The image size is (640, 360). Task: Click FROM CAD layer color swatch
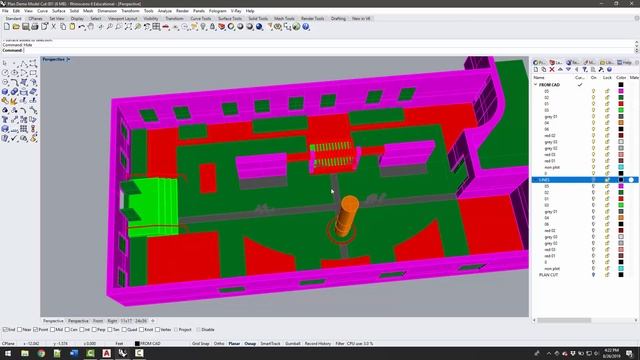coord(621,85)
